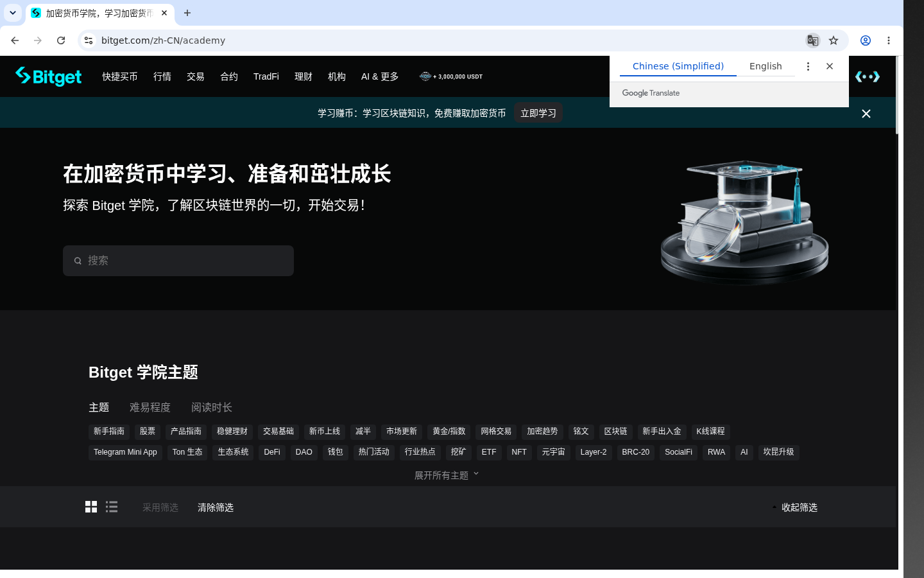Image resolution: width=924 pixels, height=578 pixels.
Task: Select the RWA tag
Action: [716, 452]
